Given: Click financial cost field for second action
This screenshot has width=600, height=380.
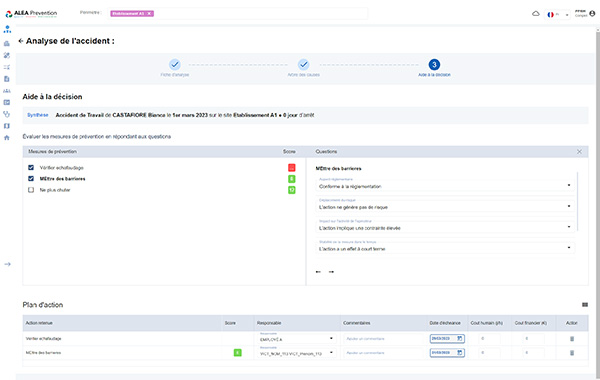Looking at the screenshot, I should (533, 352).
